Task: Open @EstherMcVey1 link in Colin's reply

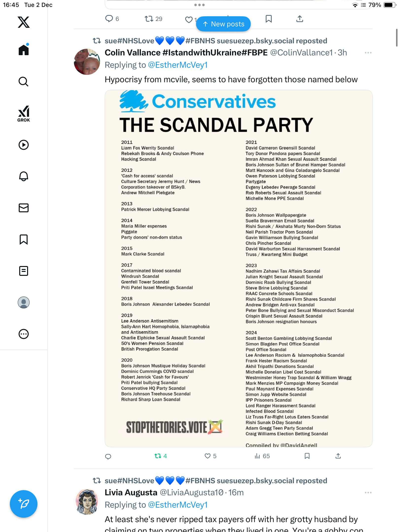Action: [178, 65]
